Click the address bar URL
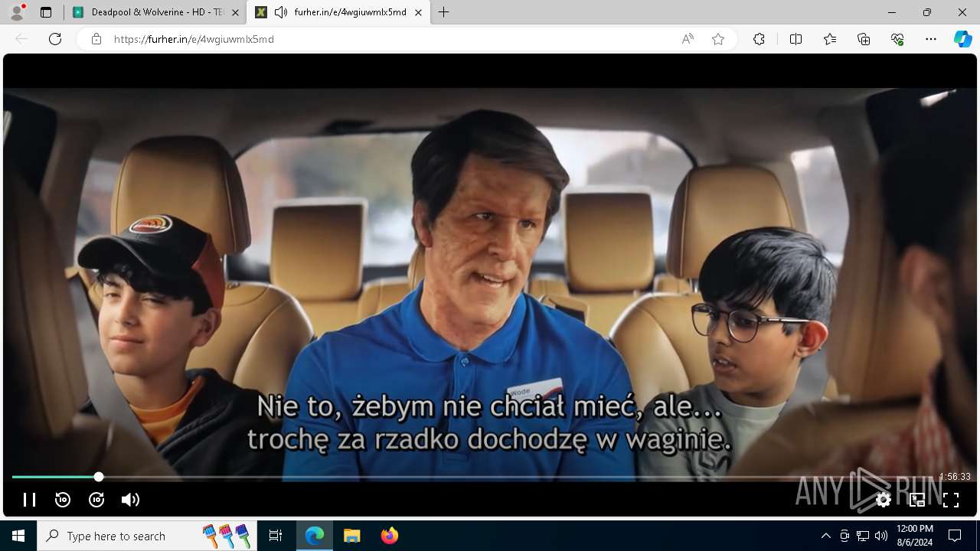Viewport: 980px width, 551px height. [194, 39]
